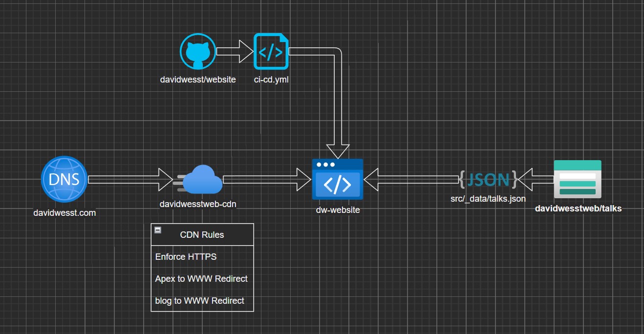Select the JSON braces icon
This screenshot has width=644, height=334.
(x=488, y=179)
